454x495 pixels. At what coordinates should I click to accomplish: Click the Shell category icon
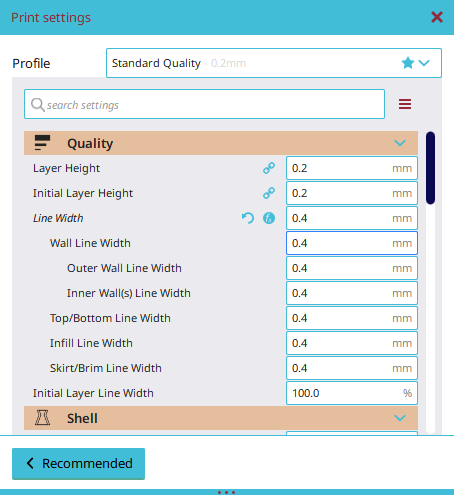(x=42, y=418)
